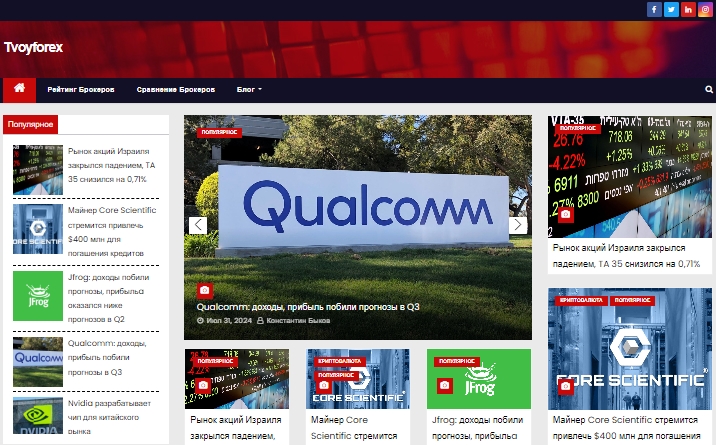Open slide headline Qualcomm: доходы, прибыль побили прогнозы
Screen dimensions: 716x445
pos(308,307)
